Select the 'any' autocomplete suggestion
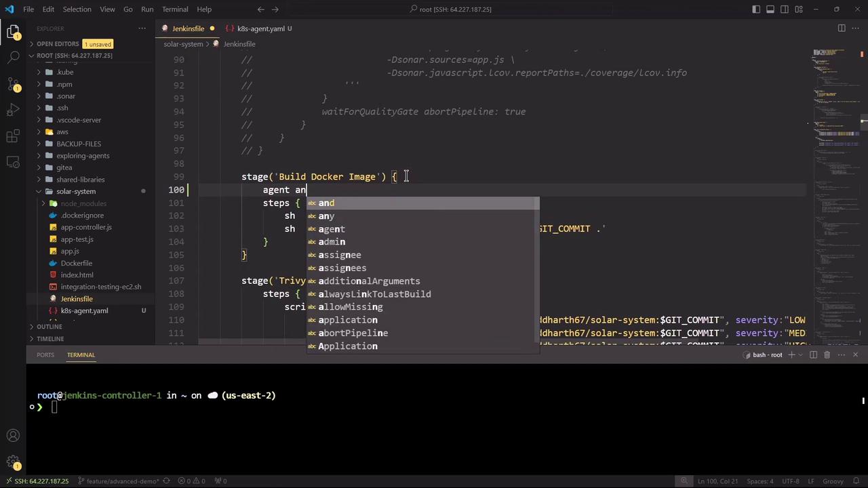Viewport: 868px width, 488px height. 422,216
